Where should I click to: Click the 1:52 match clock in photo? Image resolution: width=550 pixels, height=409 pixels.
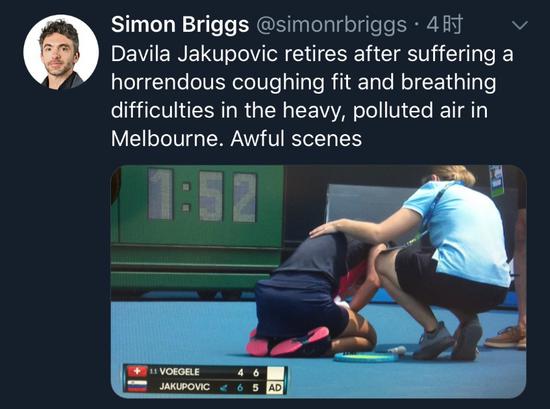click(x=202, y=196)
